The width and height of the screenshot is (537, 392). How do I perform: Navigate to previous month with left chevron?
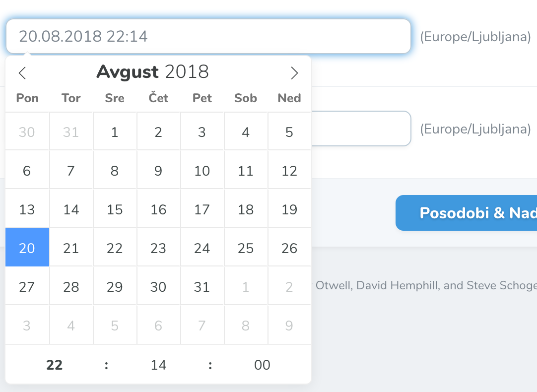(22, 73)
